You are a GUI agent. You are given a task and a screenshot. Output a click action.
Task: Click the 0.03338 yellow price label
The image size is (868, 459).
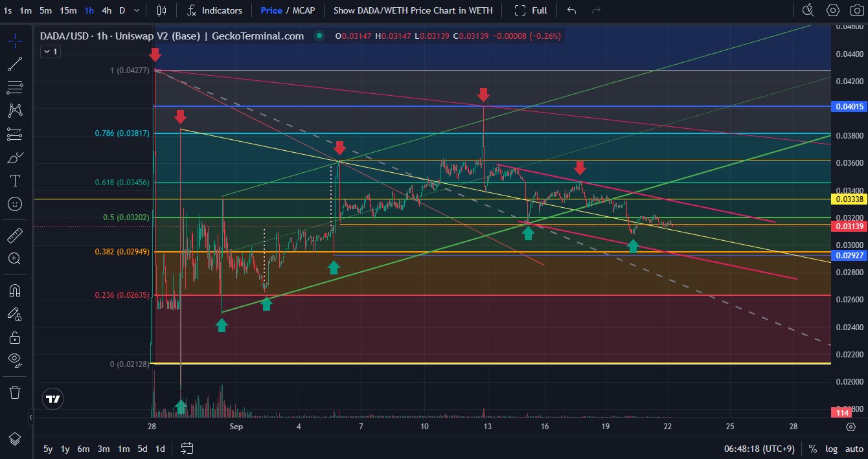pos(849,199)
